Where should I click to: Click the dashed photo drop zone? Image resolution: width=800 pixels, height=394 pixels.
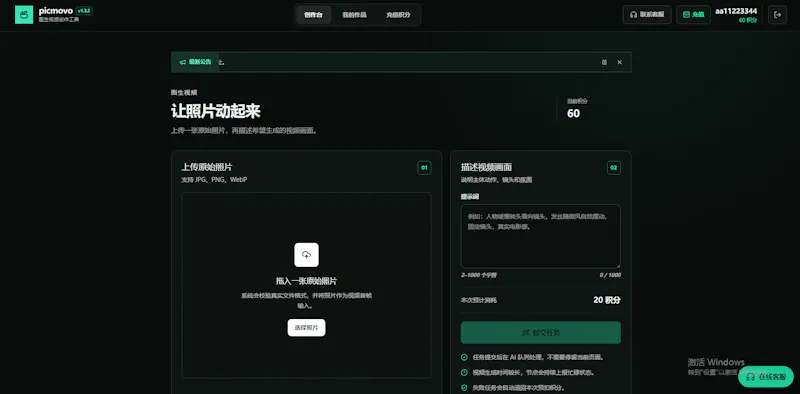click(307, 285)
